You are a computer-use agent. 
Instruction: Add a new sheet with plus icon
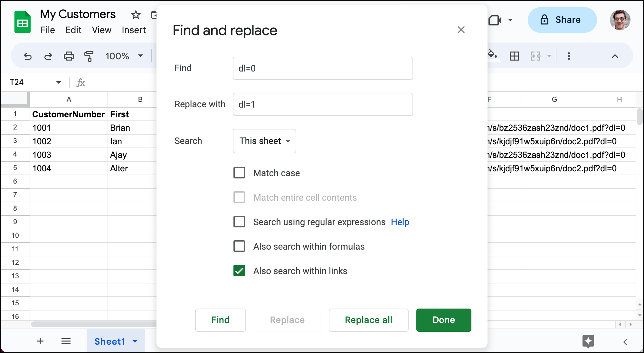point(40,341)
